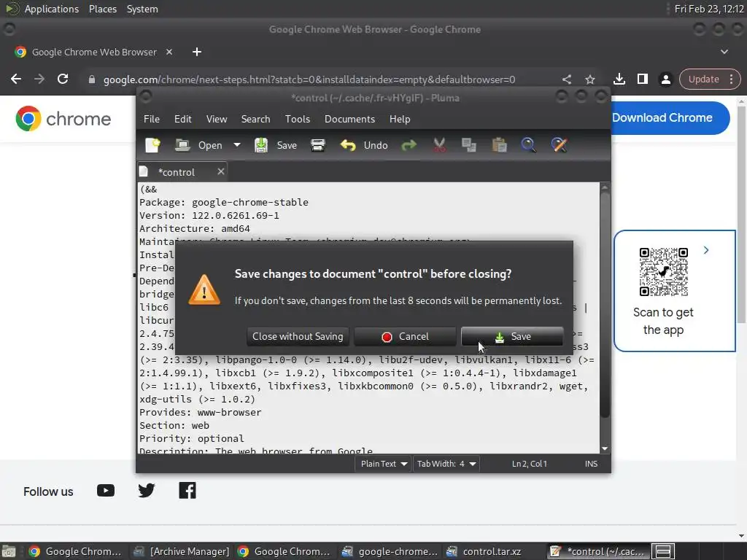747x560 pixels.
Task: Click Chrome forward arrow
Action: (39, 79)
